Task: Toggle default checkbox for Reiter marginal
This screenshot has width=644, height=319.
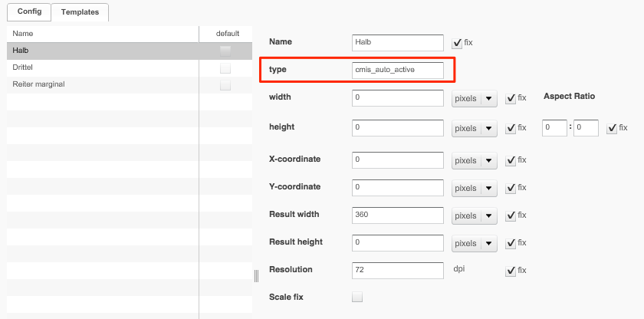Action: (x=225, y=85)
